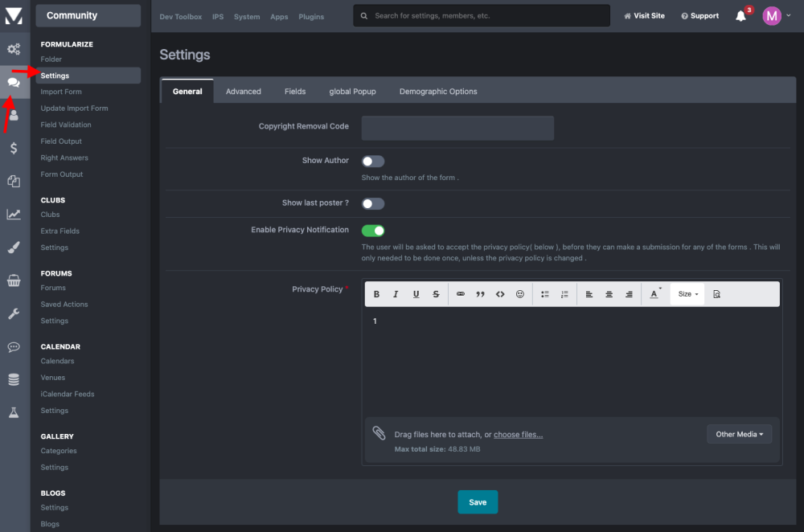Click the Save button
This screenshot has width=804, height=532.
pyautogui.click(x=478, y=502)
